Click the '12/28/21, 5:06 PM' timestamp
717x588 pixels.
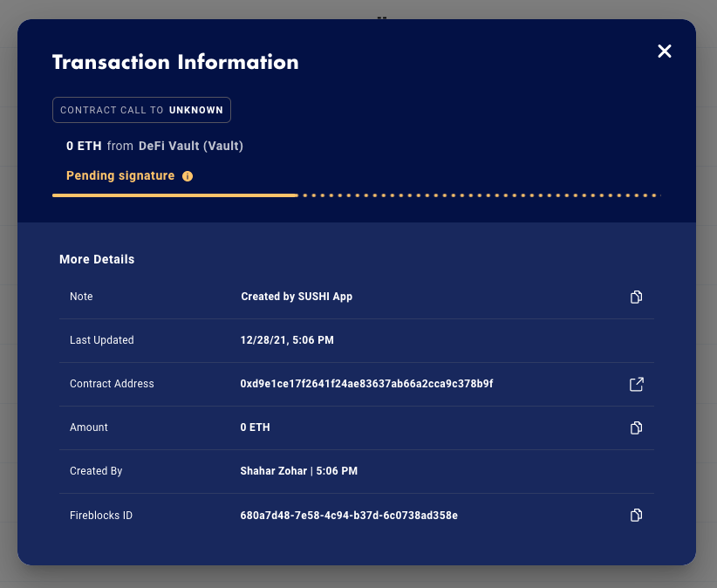[287, 339]
